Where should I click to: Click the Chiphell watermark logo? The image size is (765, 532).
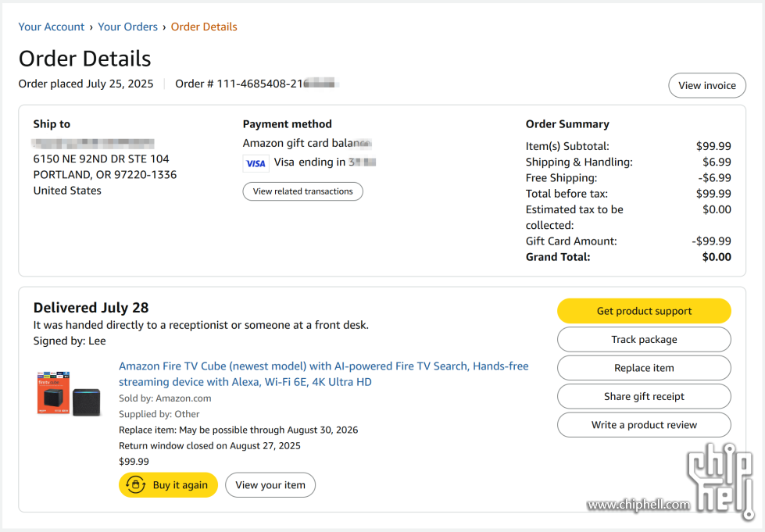[x=720, y=480]
